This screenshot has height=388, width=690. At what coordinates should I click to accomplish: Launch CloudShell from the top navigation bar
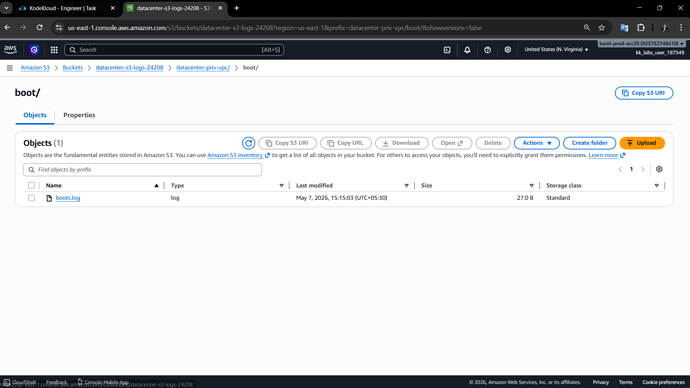447,50
